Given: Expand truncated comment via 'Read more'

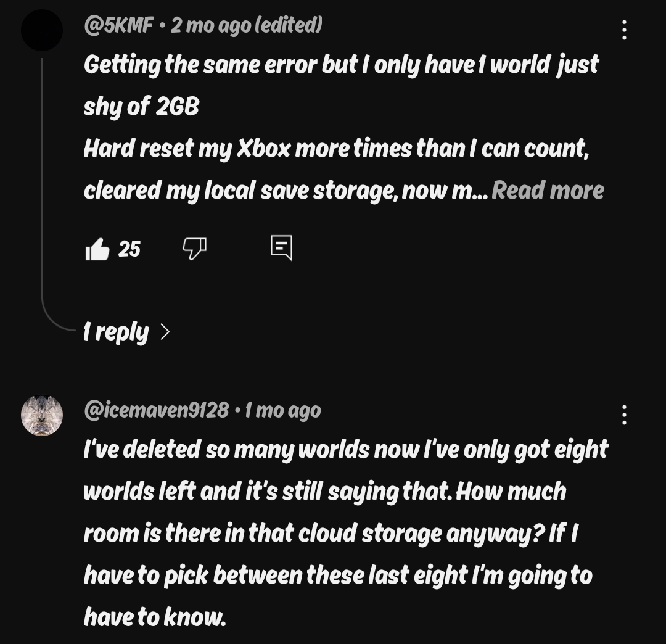Looking at the screenshot, I should tap(548, 190).
